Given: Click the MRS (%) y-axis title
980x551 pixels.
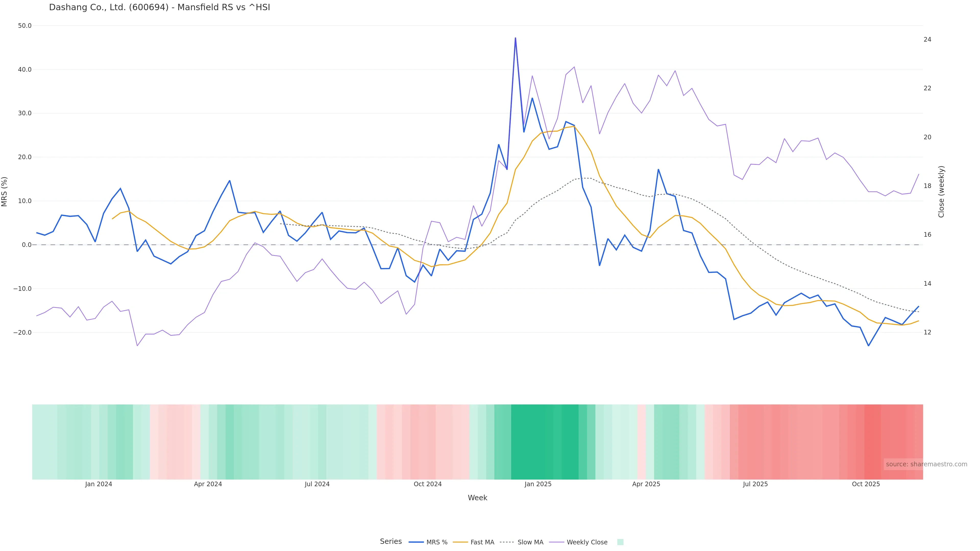Looking at the screenshot, I should point(5,192).
